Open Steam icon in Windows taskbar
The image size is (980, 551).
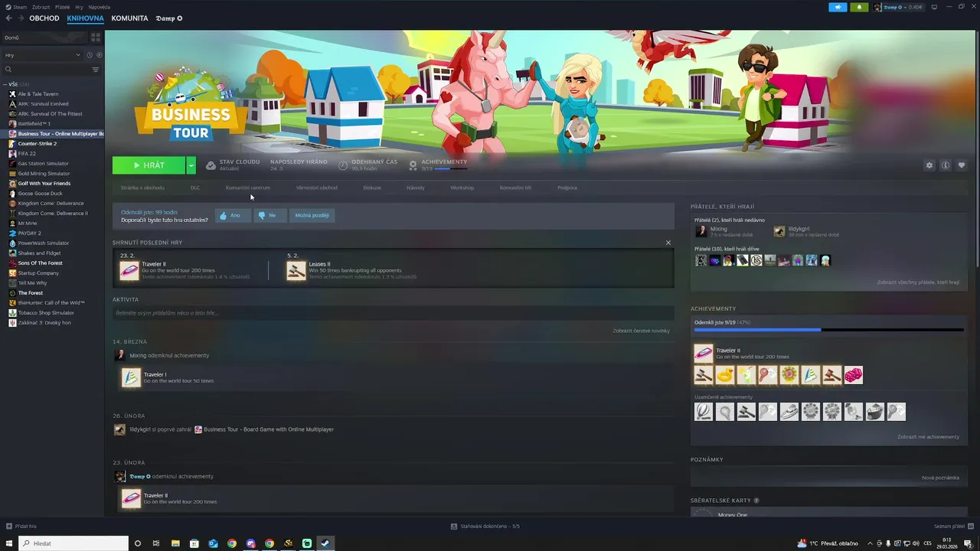(325, 543)
